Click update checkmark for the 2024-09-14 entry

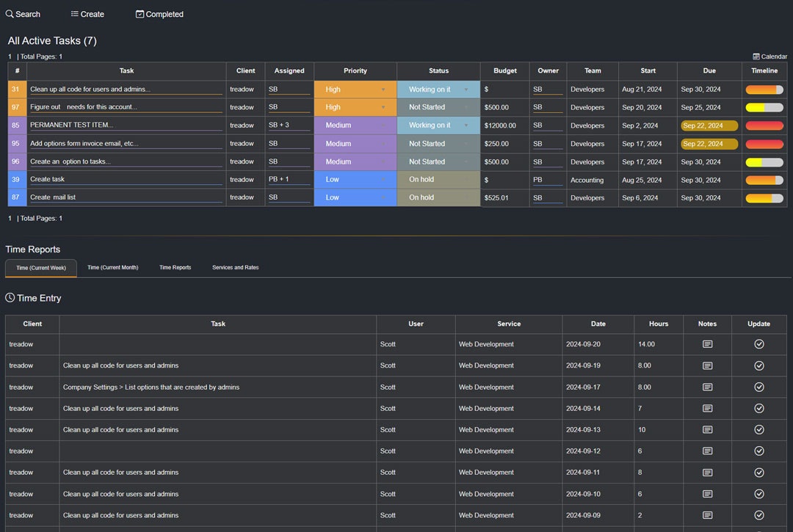click(759, 408)
